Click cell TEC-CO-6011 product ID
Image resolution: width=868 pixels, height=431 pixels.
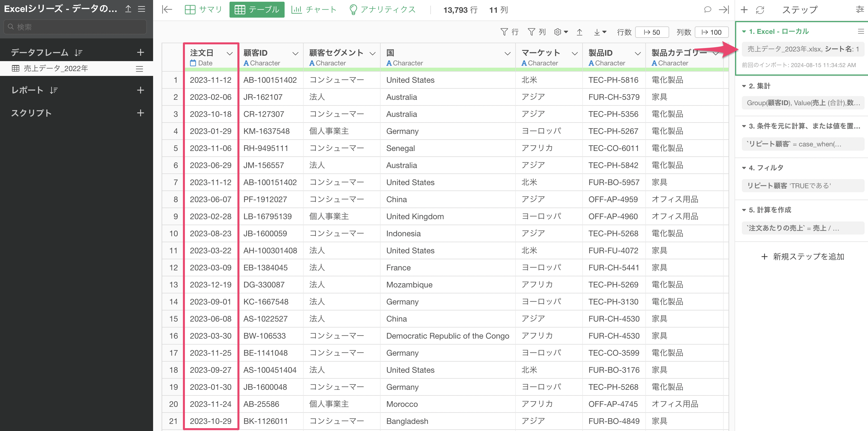(613, 148)
